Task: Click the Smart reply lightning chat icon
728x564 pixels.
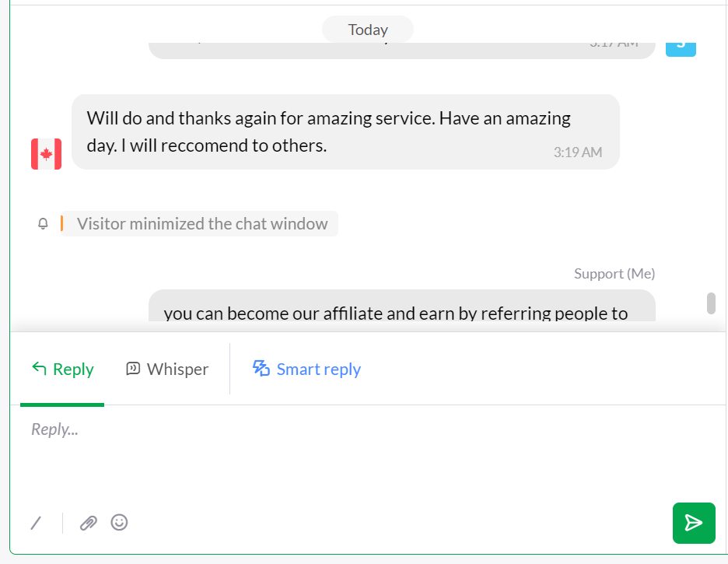Action: [261, 368]
